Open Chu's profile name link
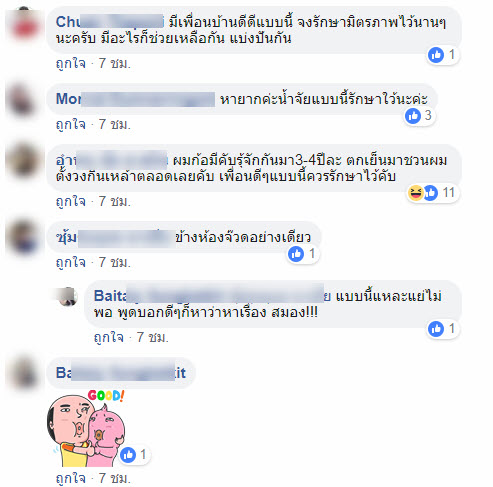The image size is (493, 487). pyautogui.click(x=110, y=22)
